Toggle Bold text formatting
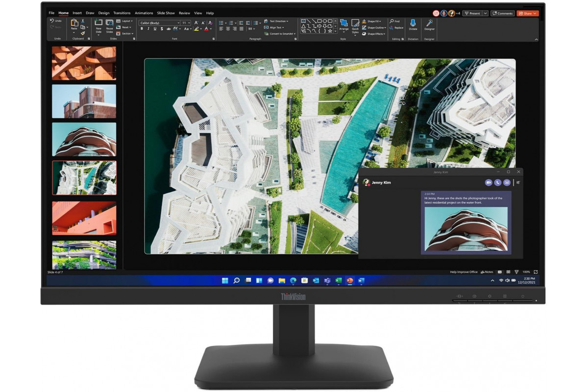Image resolution: width=588 pixels, height=392 pixels. click(142, 29)
